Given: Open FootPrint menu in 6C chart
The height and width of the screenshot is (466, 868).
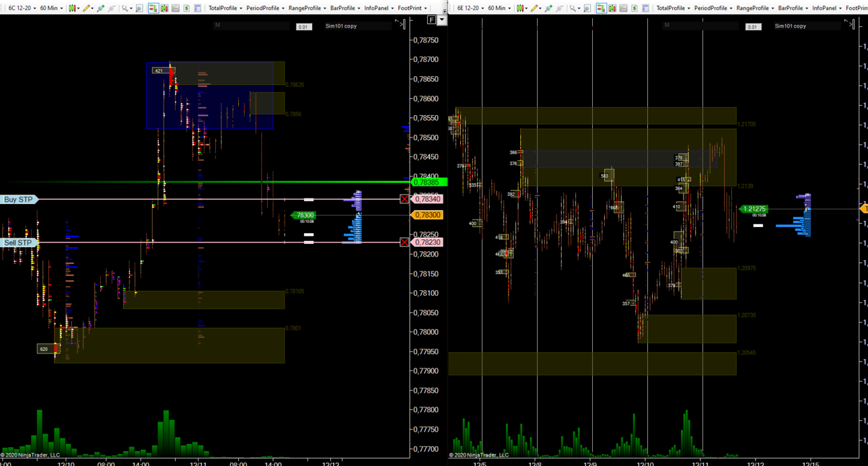Looking at the screenshot, I should pyautogui.click(x=412, y=8).
